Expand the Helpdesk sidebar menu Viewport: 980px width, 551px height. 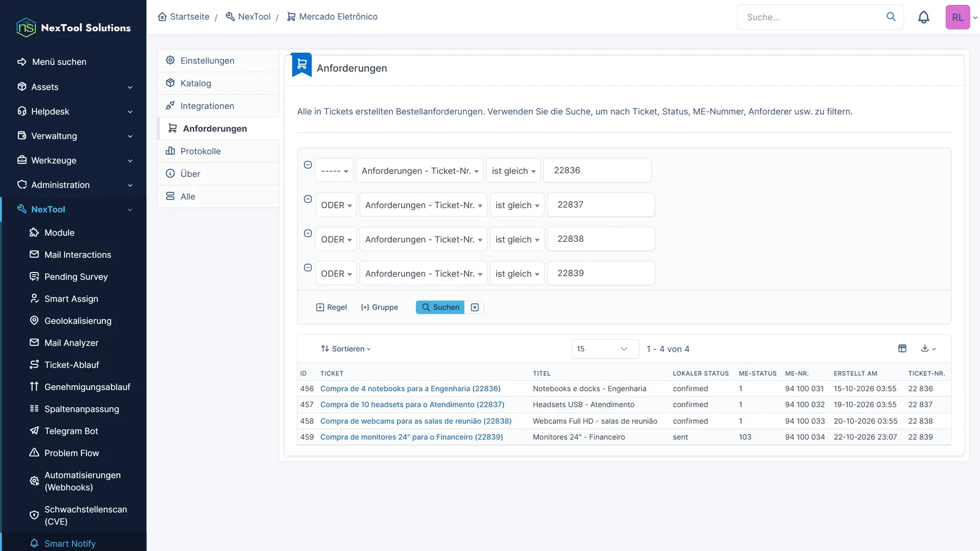(x=75, y=111)
